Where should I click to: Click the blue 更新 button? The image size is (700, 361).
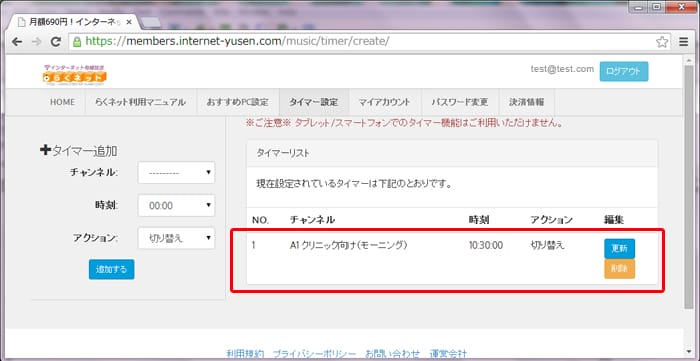click(x=619, y=249)
